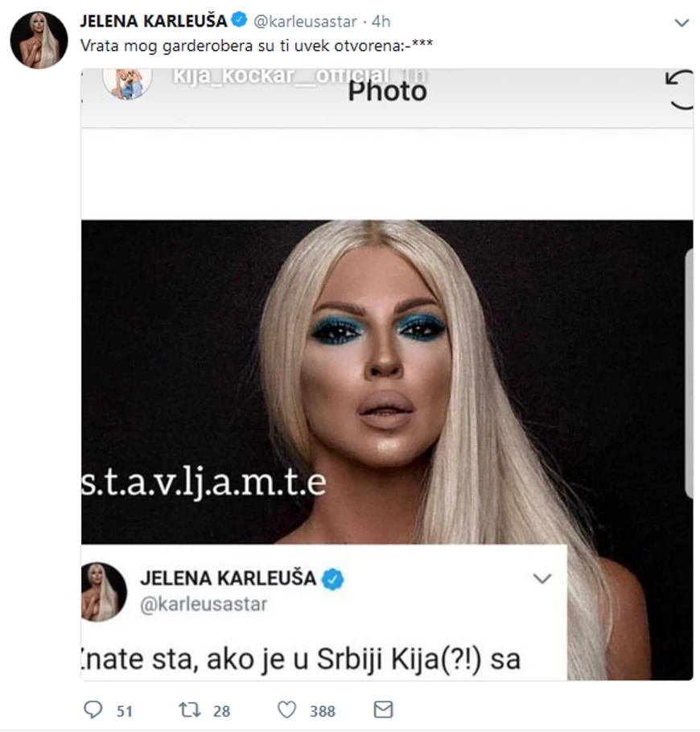700x732 pixels.
Task: Open the JELENA KARLEUŠA profile name link
Action: [x=154, y=21]
